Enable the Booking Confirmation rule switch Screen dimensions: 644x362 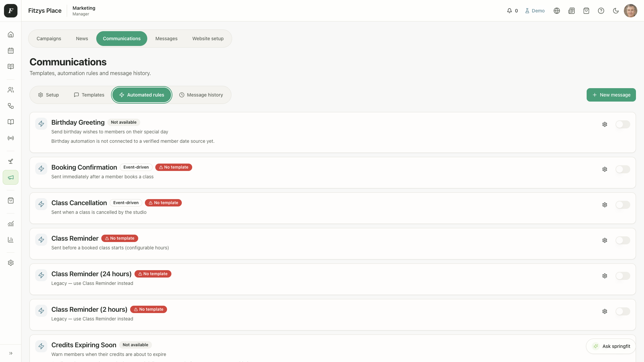(x=623, y=169)
